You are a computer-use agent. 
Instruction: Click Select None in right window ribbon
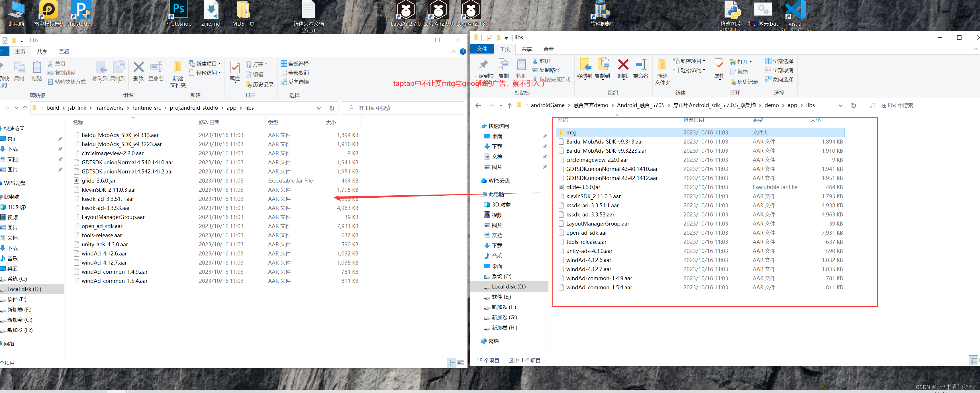point(779,70)
